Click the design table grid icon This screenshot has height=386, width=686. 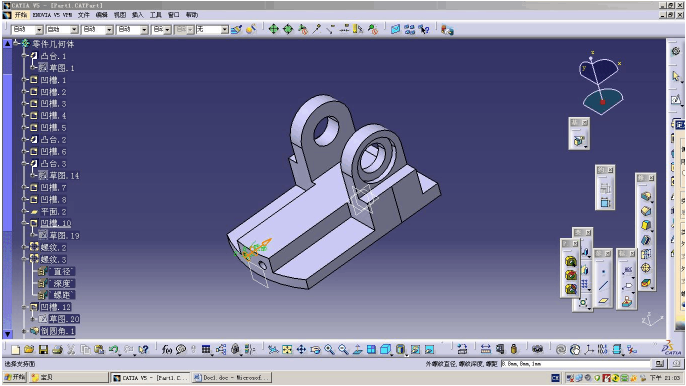click(206, 349)
